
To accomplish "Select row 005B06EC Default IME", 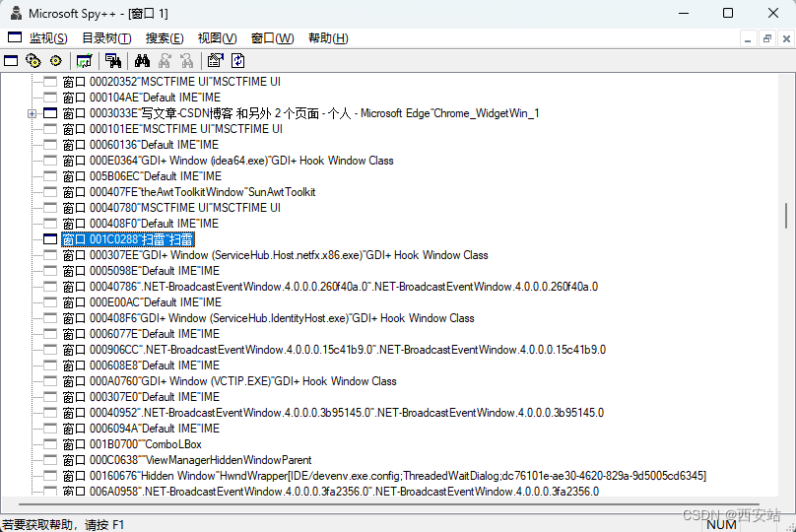I will point(142,176).
